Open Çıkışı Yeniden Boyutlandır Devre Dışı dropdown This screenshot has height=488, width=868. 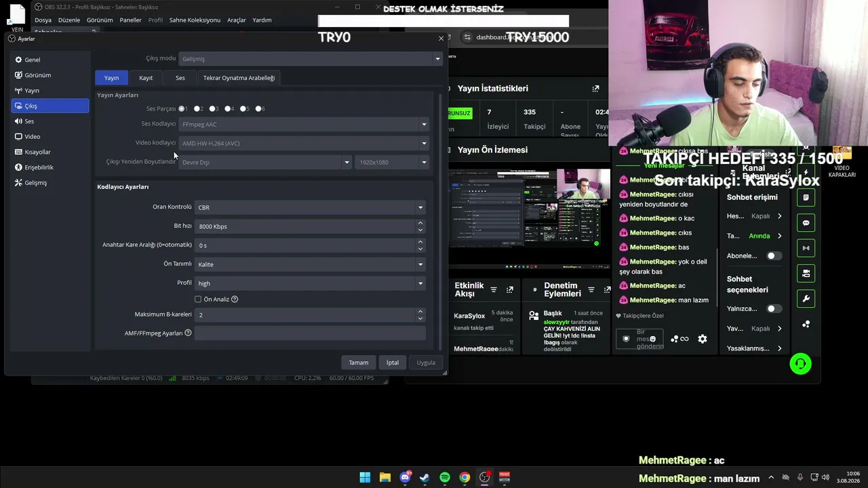point(265,162)
